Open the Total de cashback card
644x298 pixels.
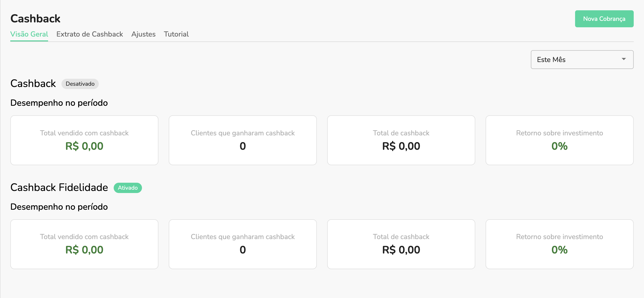(401, 140)
